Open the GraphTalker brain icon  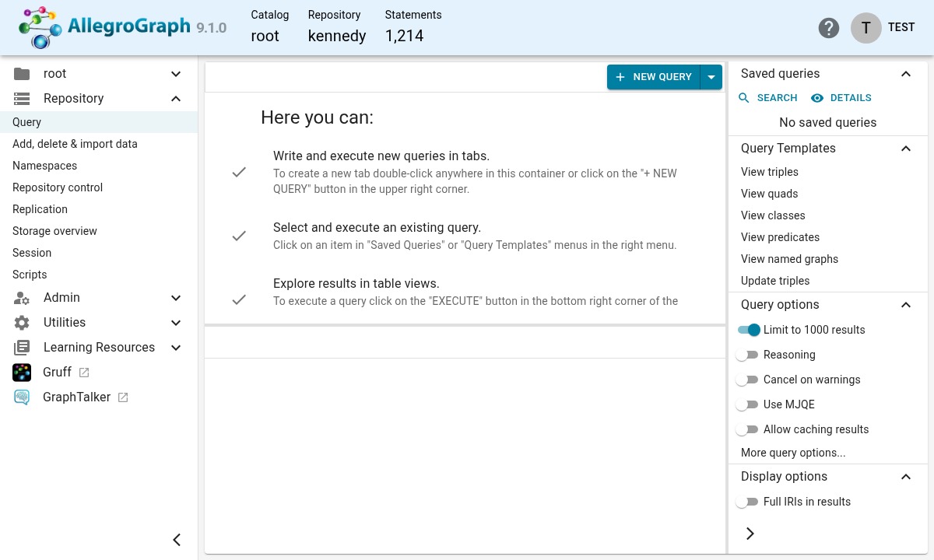[x=22, y=397]
